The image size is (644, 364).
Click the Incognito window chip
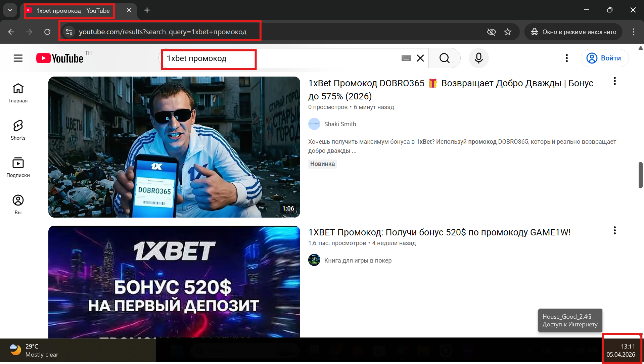click(573, 32)
